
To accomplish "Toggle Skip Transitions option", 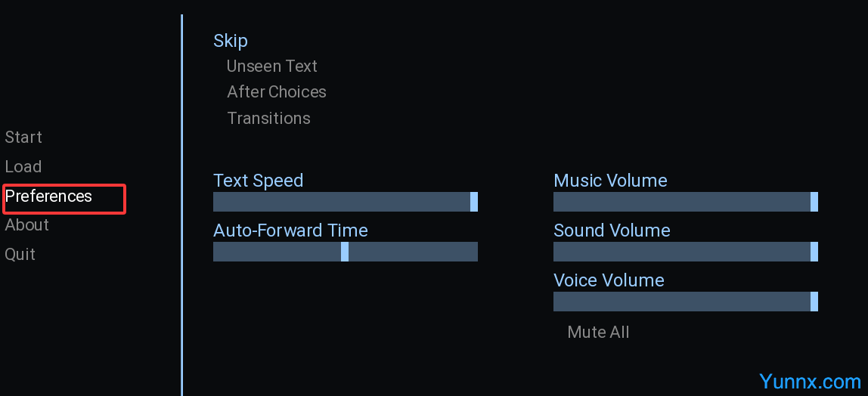I will (x=268, y=119).
